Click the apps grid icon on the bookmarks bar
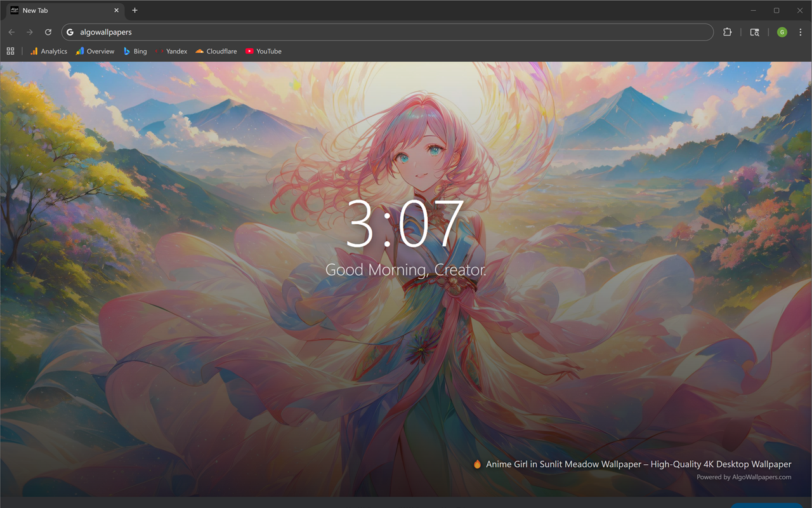Viewport: 812px width, 508px height. [10, 51]
